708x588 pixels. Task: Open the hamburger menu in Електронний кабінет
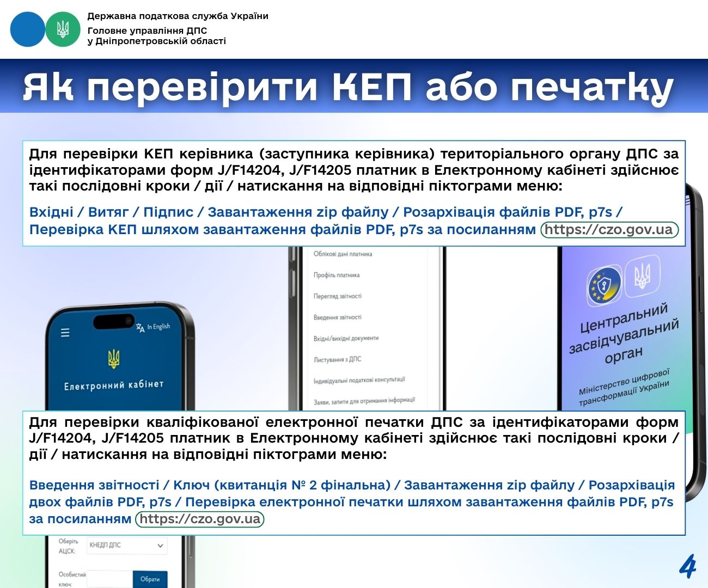(x=65, y=333)
